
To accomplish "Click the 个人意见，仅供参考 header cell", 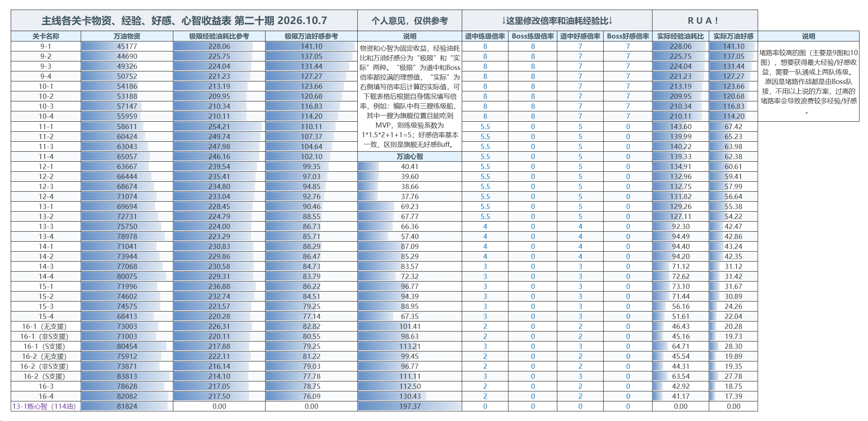I will tap(410, 20).
